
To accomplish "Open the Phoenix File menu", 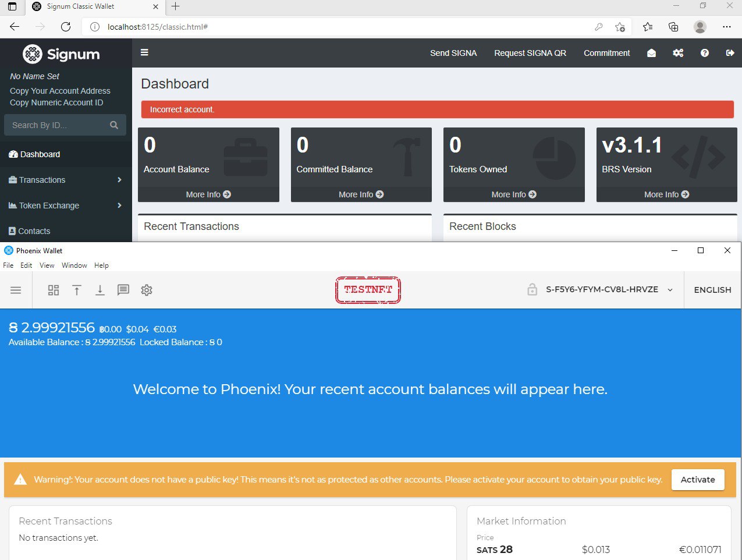I will [x=8, y=265].
